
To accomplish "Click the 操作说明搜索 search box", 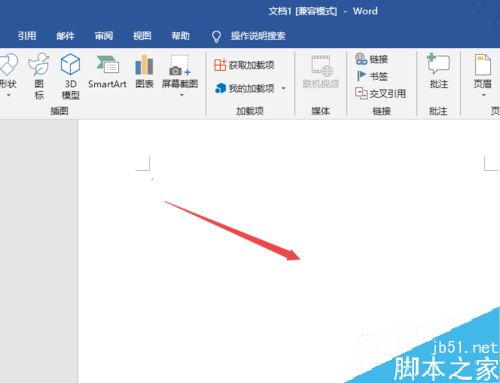I will pos(258,36).
